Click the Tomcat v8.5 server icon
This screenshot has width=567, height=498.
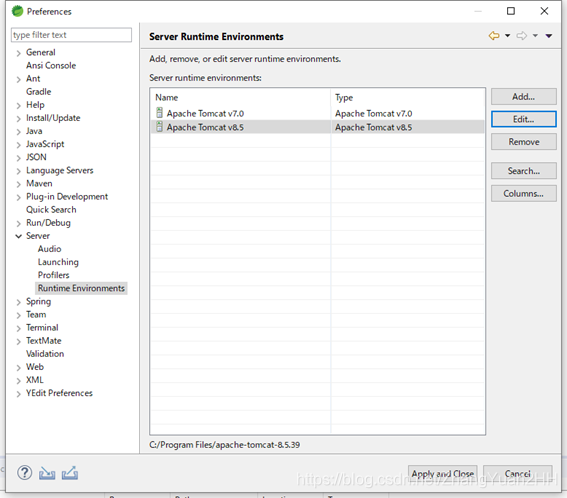pos(159,127)
